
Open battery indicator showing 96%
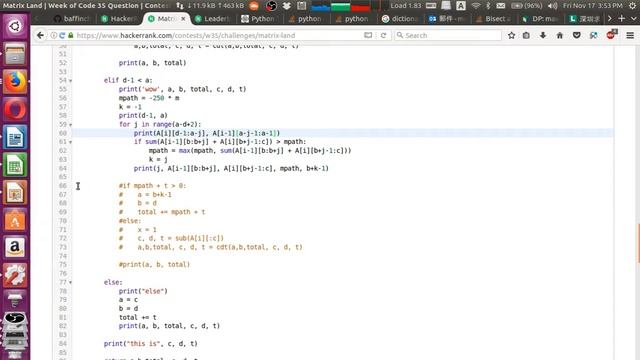point(527,6)
